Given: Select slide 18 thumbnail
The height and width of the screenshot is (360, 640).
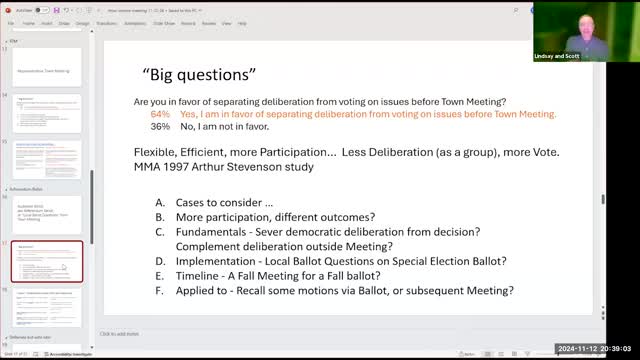Looking at the screenshot, I should click(47, 308).
